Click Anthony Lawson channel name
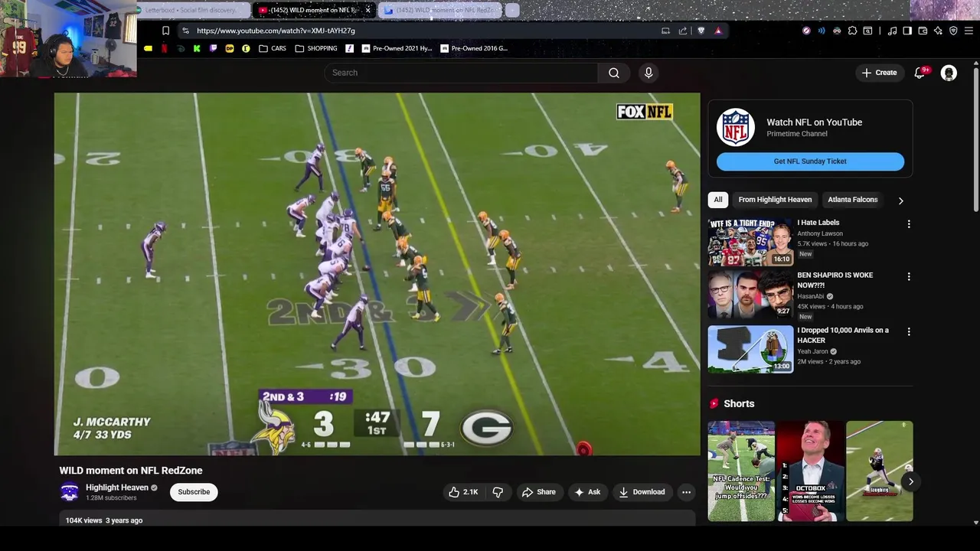 click(820, 233)
